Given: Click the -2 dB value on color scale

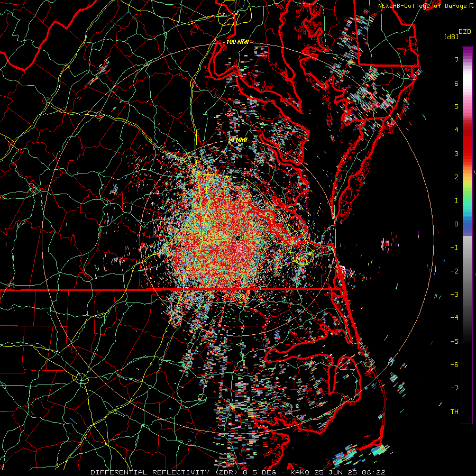Looking at the screenshot, I should tap(454, 271).
